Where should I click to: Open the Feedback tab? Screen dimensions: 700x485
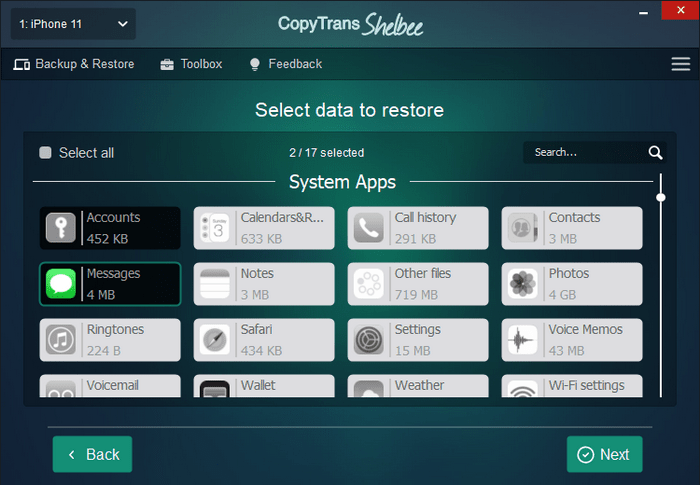point(286,64)
